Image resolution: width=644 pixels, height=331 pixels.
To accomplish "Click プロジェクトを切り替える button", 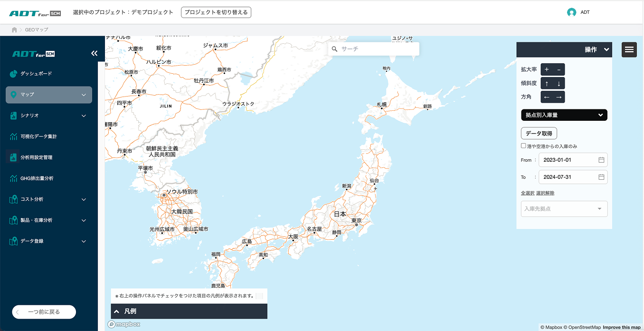I will click(x=216, y=12).
